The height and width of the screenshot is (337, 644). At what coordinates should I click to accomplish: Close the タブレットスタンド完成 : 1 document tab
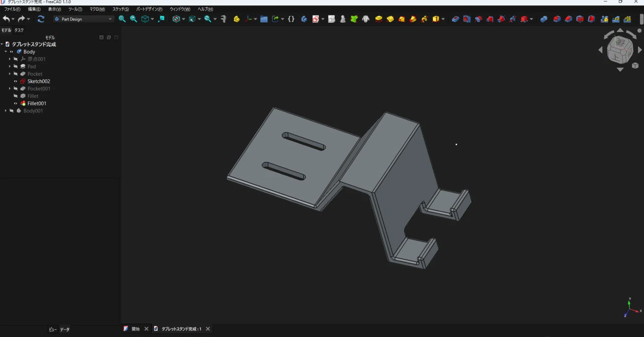(x=208, y=329)
